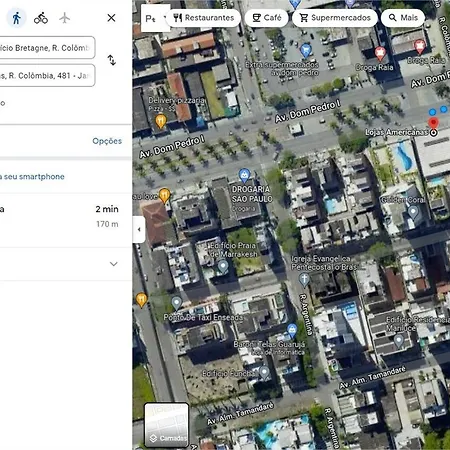Open the Mais search categories
The width and height of the screenshot is (450, 450).
coord(403,18)
